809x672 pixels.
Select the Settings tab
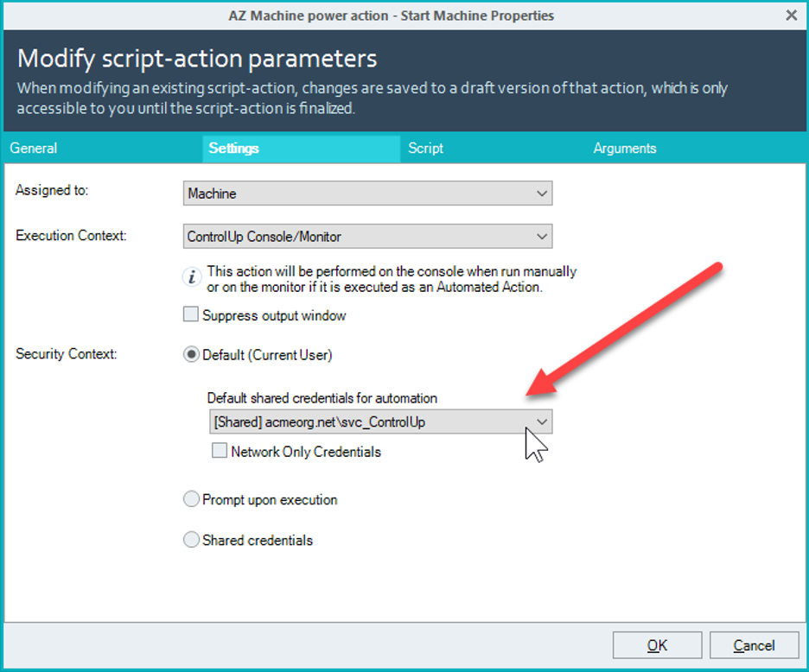click(302, 149)
